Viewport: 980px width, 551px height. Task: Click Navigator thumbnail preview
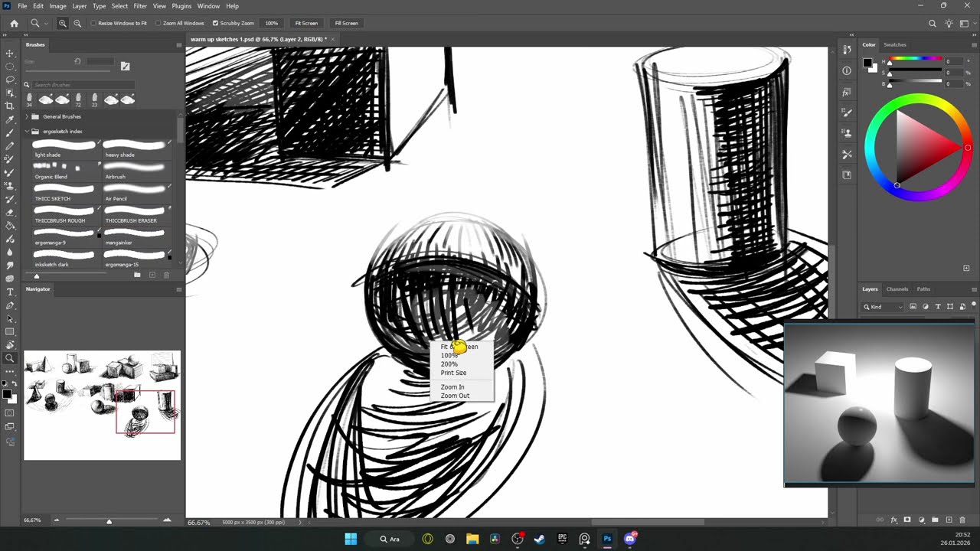tap(103, 406)
